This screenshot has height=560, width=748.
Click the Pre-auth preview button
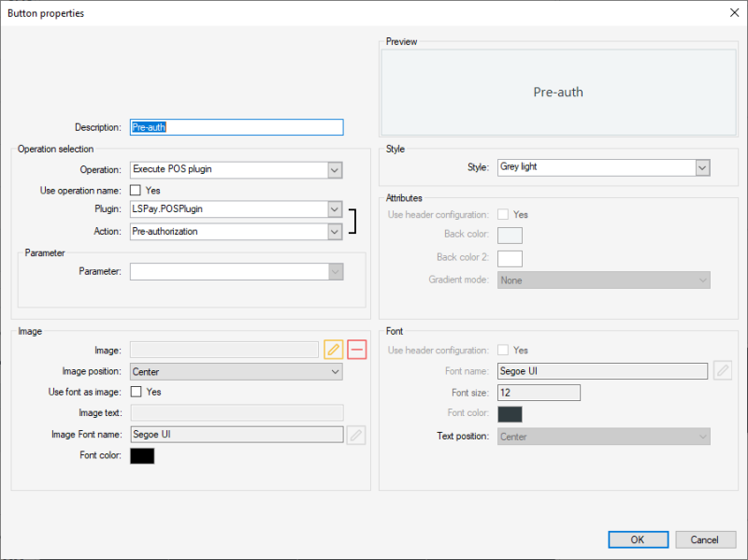coord(558,92)
